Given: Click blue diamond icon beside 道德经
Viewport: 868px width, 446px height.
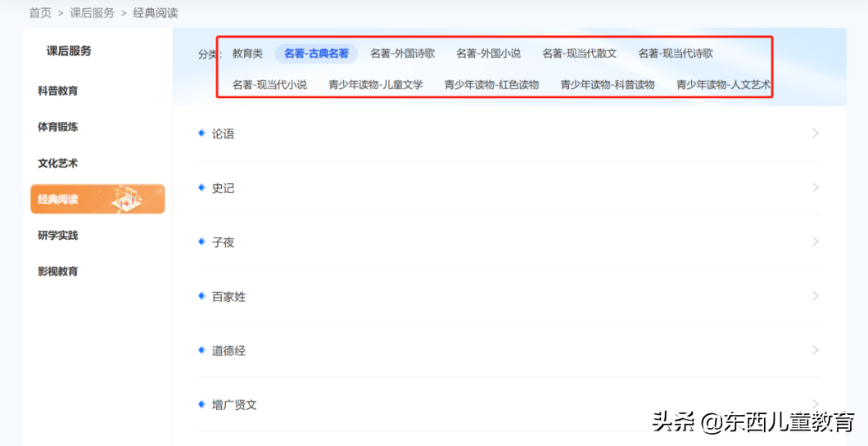Looking at the screenshot, I should tap(201, 349).
